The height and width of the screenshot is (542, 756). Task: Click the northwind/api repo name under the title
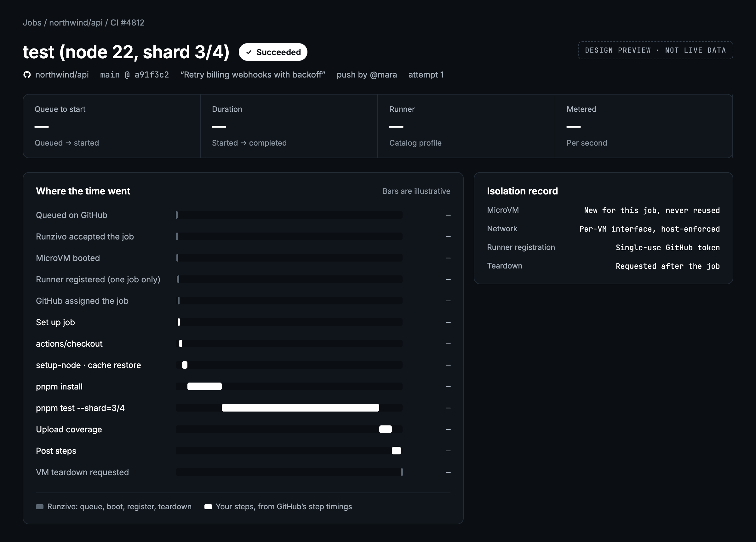click(x=62, y=75)
